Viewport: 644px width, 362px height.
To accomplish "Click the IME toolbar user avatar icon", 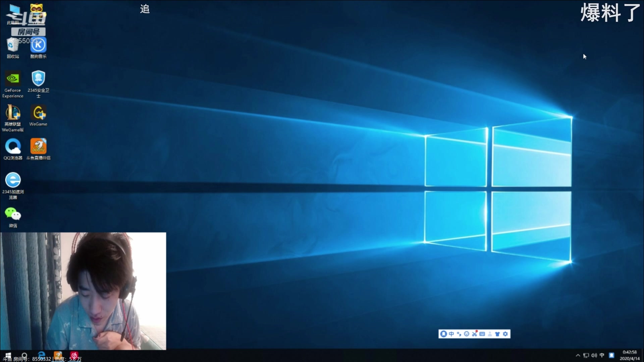I will [x=443, y=334].
